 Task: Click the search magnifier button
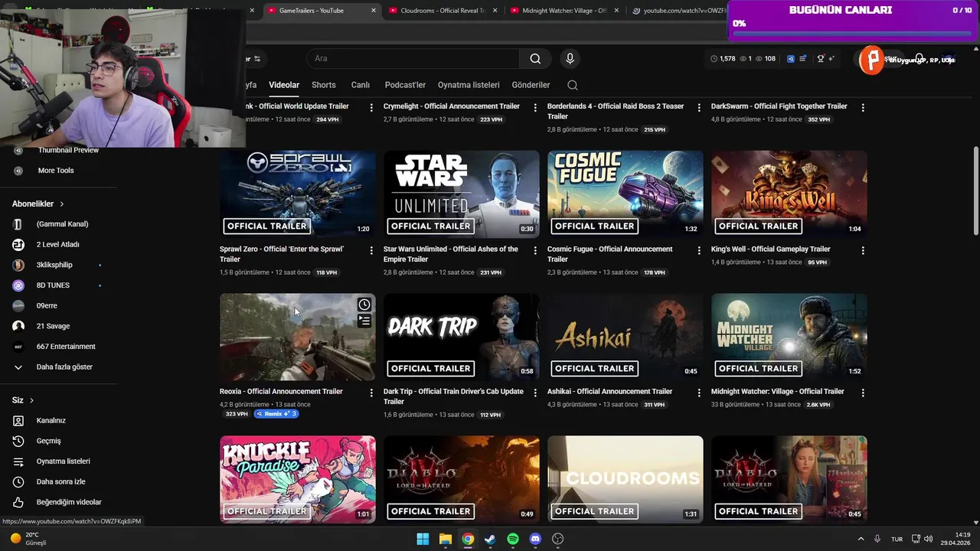[535, 59]
